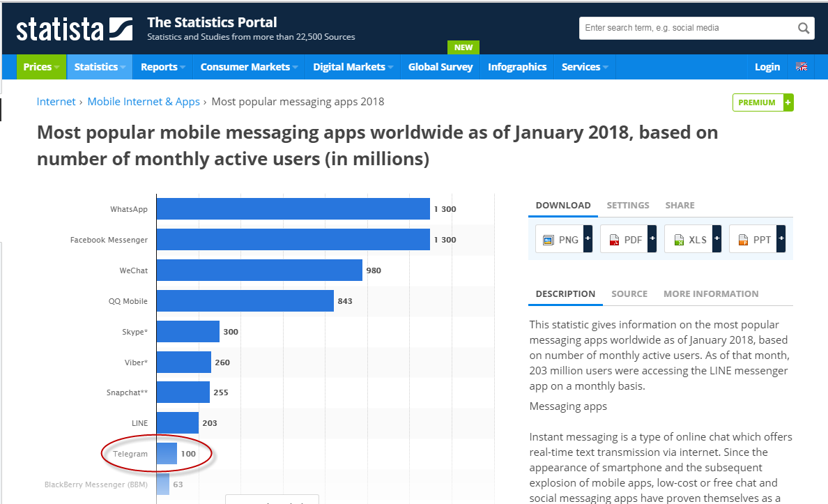Switch to the Download tab

click(563, 206)
